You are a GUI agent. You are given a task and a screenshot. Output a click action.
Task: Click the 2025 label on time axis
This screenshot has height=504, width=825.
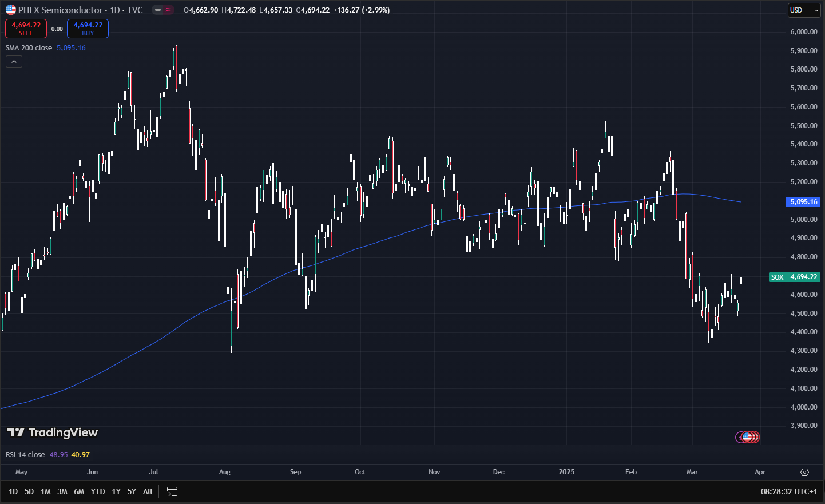566,472
